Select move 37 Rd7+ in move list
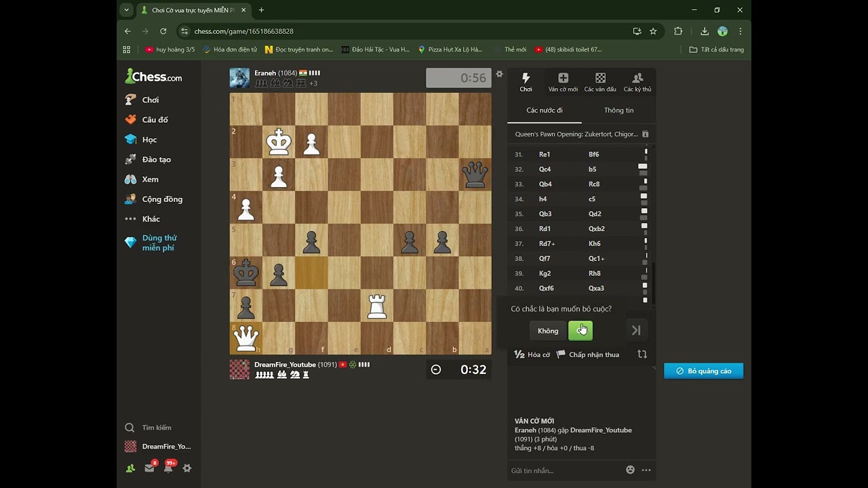 click(547, 244)
